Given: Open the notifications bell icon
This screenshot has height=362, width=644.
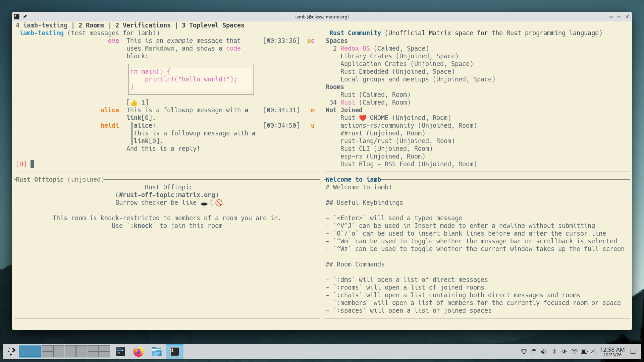Looking at the screenshot, I should pyautogui.click(x=524, y=352).
